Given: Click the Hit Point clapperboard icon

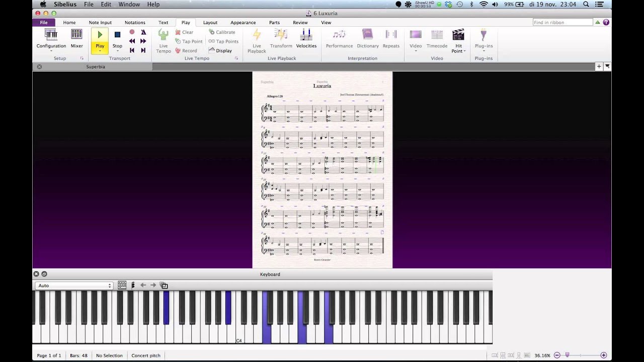Looking at the screenshot, I should click(458, 35).
